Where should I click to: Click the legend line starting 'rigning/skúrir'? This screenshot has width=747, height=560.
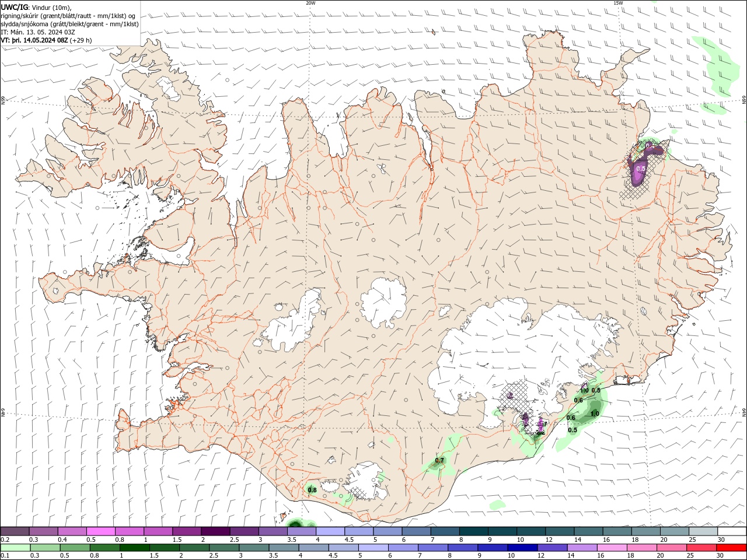(x=69, y=16)
